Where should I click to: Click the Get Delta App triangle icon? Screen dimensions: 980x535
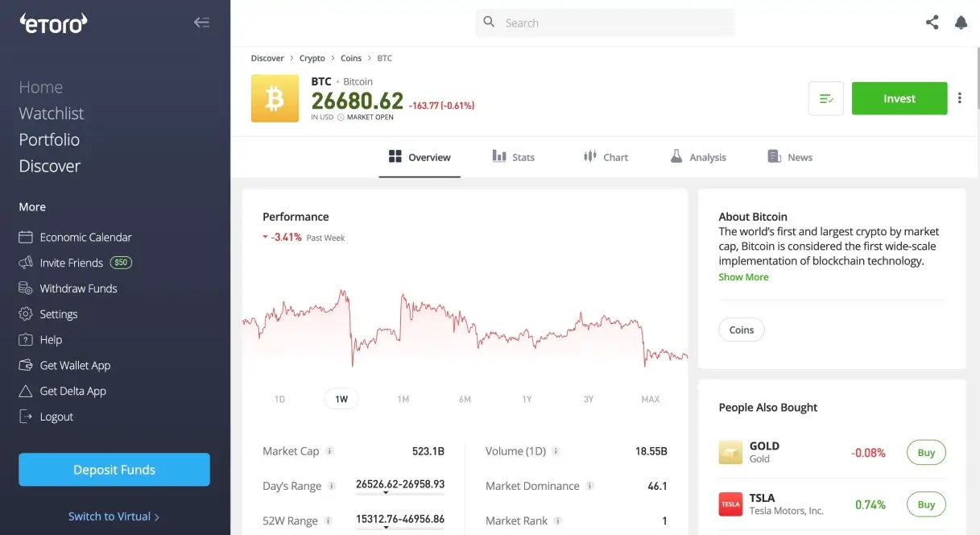click(26, 391)
